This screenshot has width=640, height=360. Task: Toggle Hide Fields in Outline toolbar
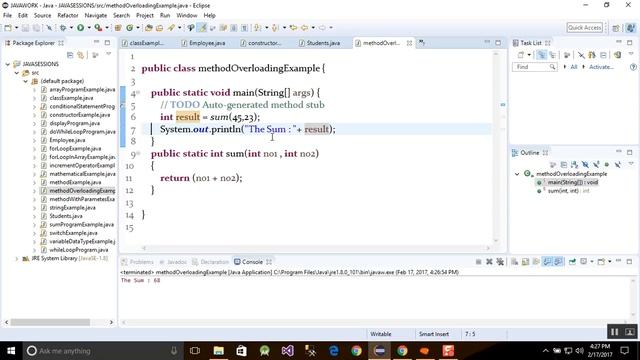[x=585, y=164]
